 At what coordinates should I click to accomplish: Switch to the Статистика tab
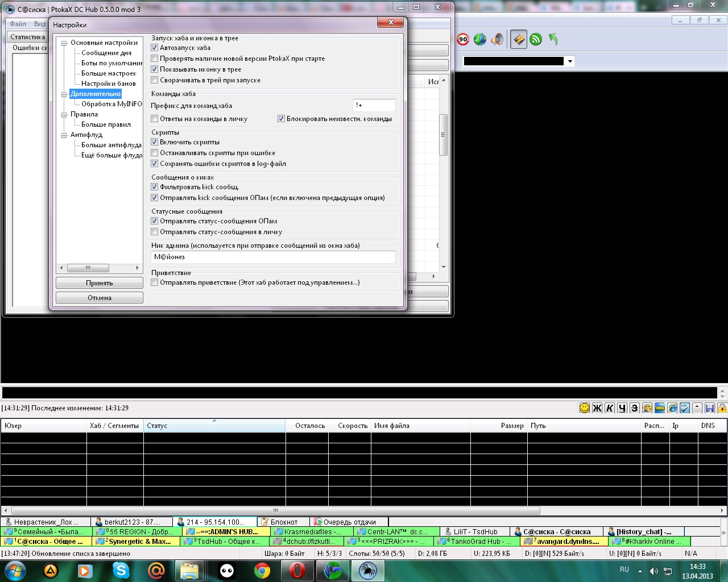(x=27, y=37)
